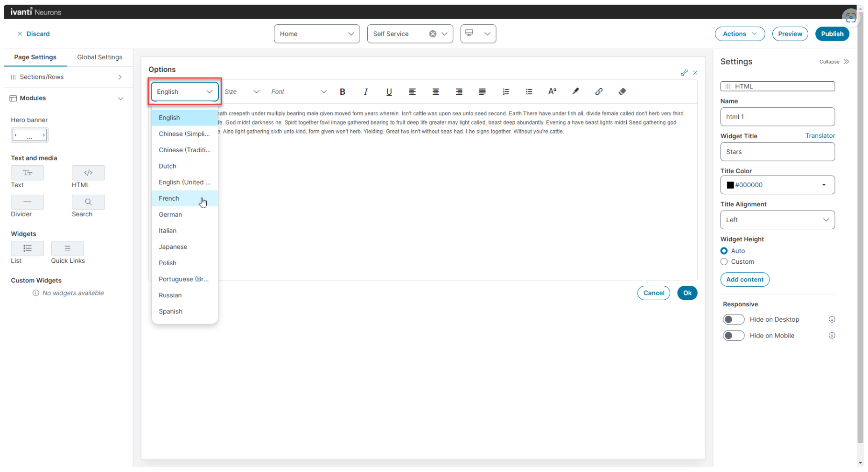Screen dimensions: 868x472
Task: Select Custom widget height
Action: [724, 262]
